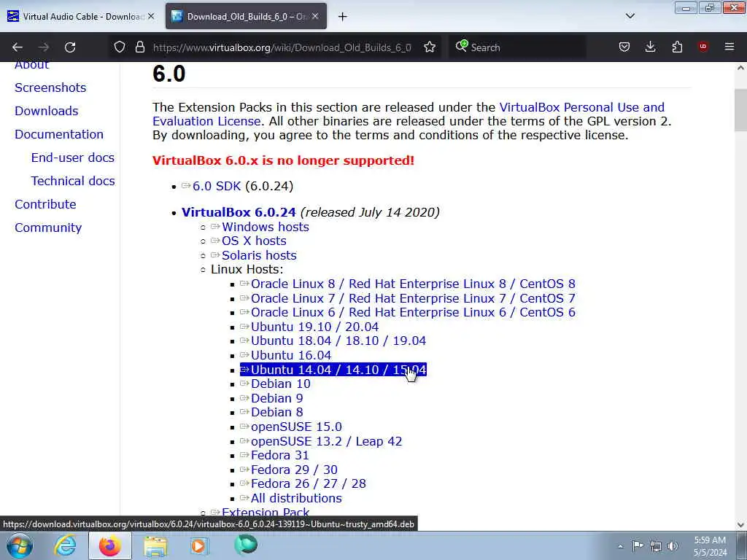Image resolution: width=747 pixels, height=560 pixels.
Task: Download Fedora 26 / 27 / 28 package
Action: [309, 484]
